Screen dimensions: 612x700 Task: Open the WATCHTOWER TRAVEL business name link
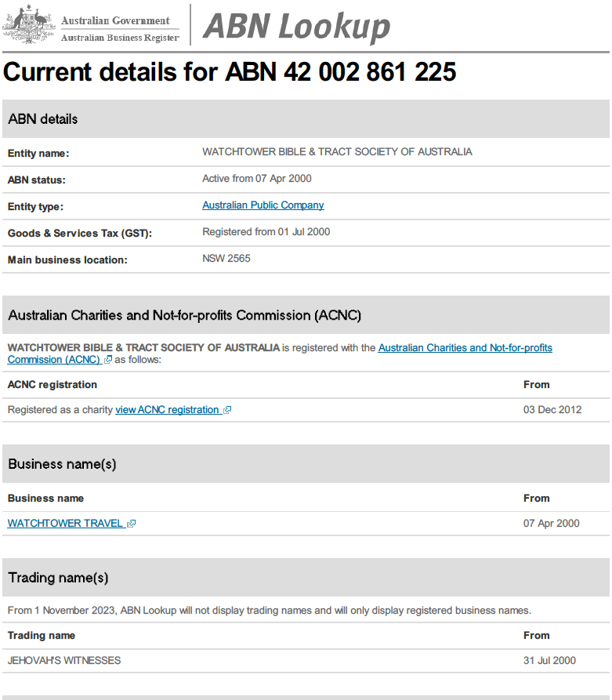[65, 524]
